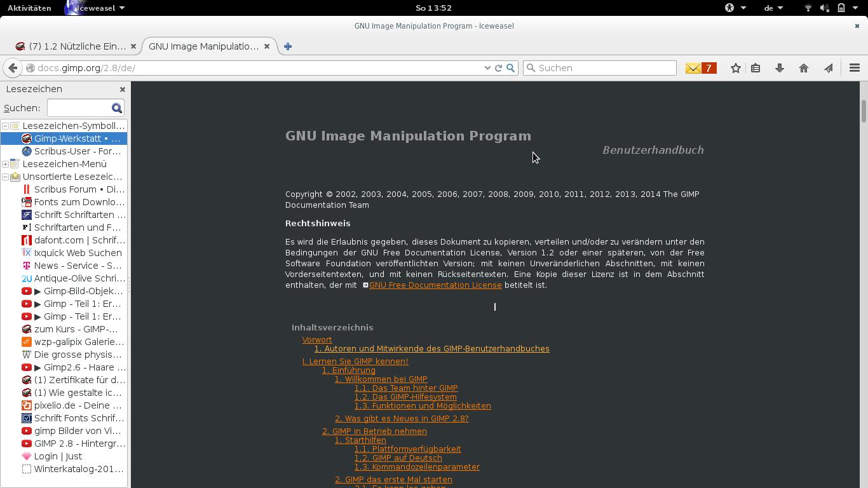Open the GNU Free Documentation License link
This screenshot has height=488, width=868.
(435, 285)
